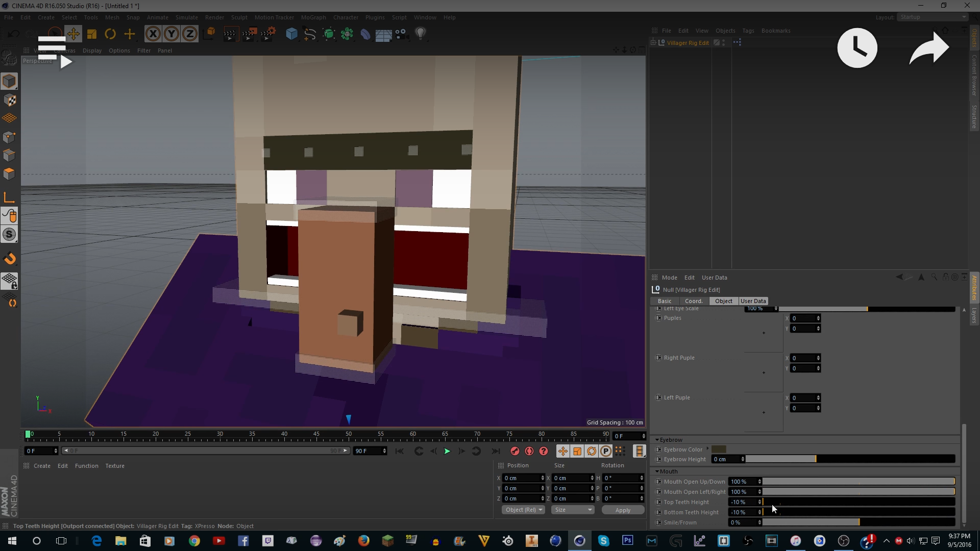The width and height of the screenshot is (980, 551).
Task: Click Go to Start of timeline
Action: 400,451
